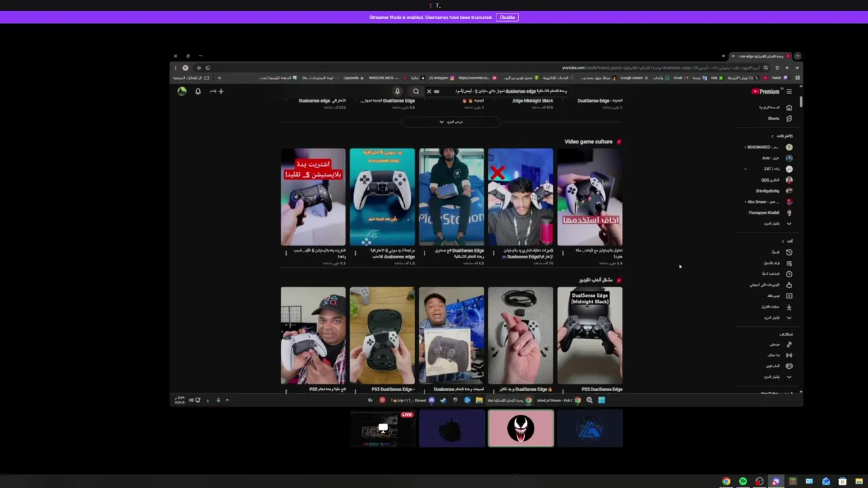This screenshot has height=488, width=868.
Task: Open Spotify from the Windows taskbar
Action: [x=743, y=481]
